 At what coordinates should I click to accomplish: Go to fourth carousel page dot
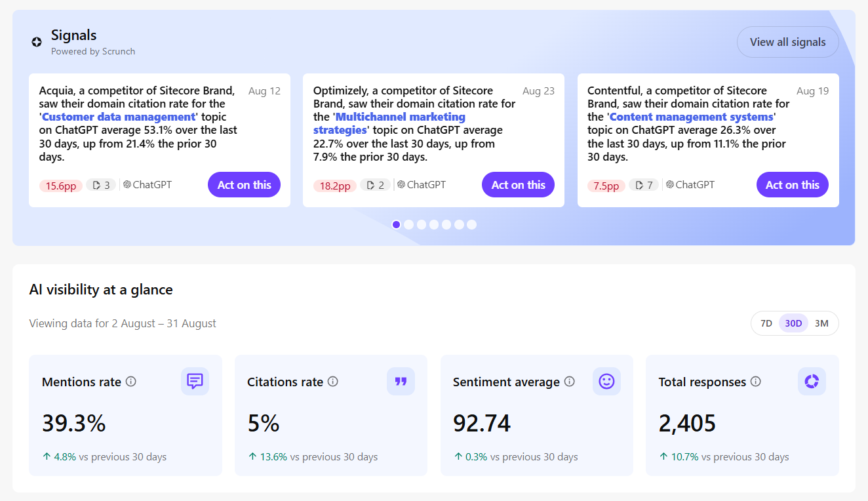(433, 224)
